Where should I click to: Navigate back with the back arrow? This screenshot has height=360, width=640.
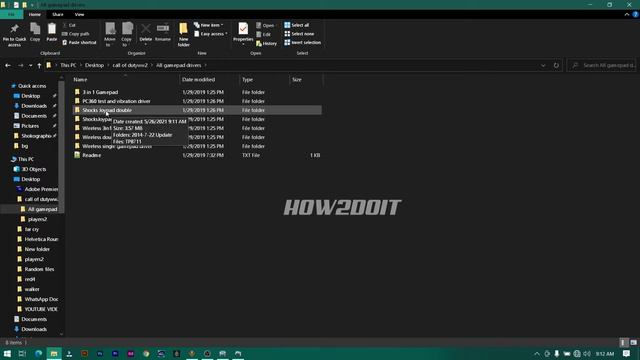point(8,65)
